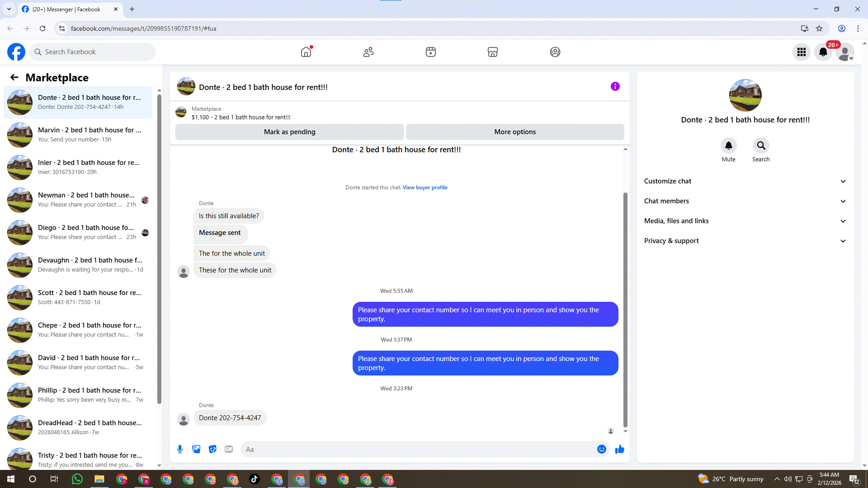Click the conversation scrollbar
Viewport: 868px width, 488px height.
pos(626,310)
